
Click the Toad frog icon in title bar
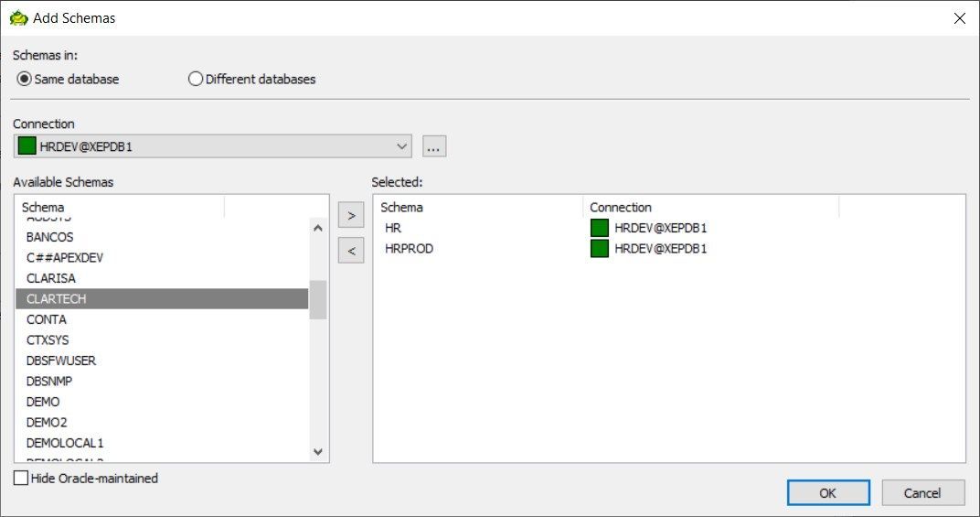point(19,18)
